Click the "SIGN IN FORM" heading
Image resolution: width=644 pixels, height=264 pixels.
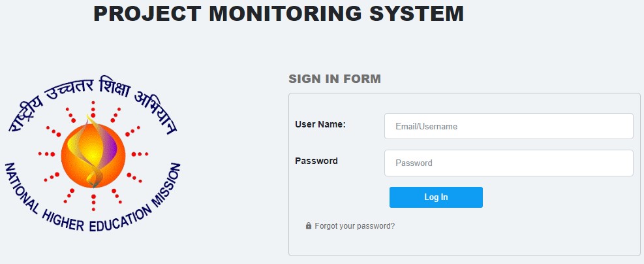(335, 79)
